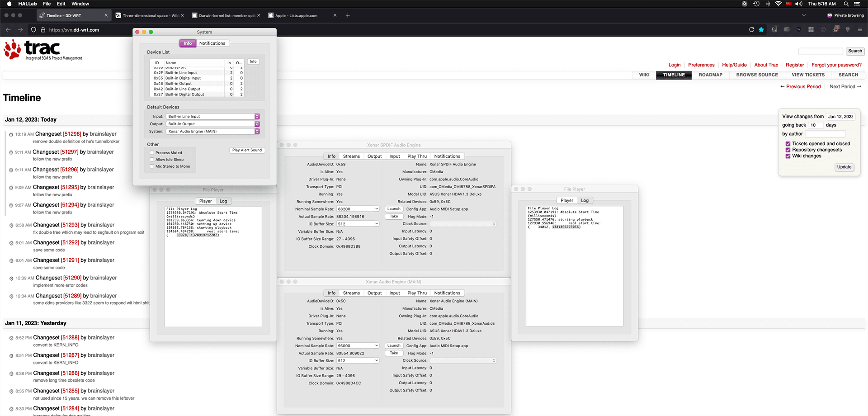
Task: Click gear icon beside Changeset 51293
Action: [11, 225]
